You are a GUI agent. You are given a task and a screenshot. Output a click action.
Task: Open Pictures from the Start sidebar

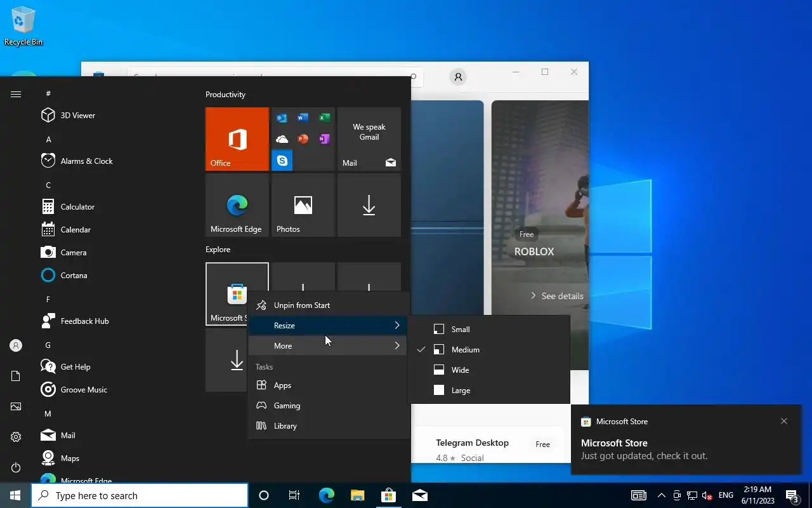(x=16, y=406)
